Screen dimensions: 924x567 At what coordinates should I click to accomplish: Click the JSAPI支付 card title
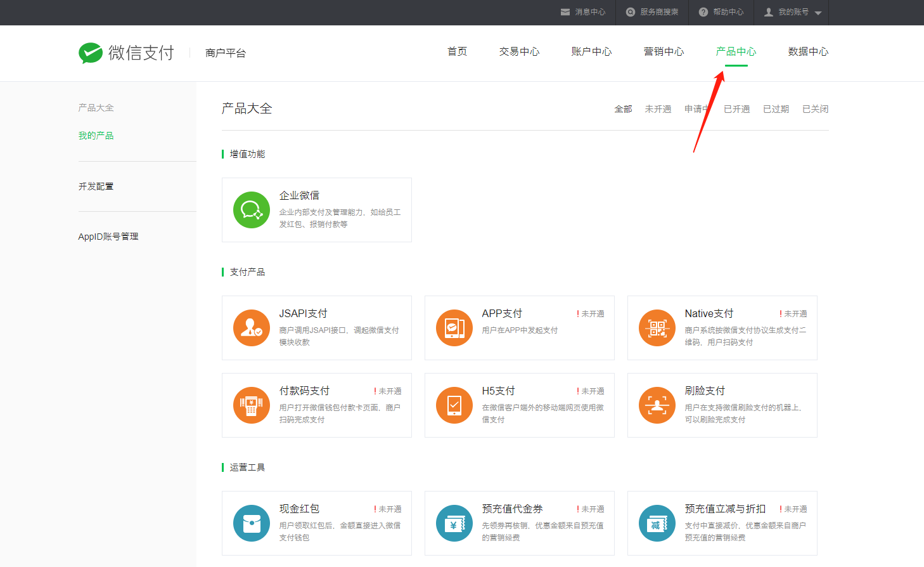tap(303, 313)
